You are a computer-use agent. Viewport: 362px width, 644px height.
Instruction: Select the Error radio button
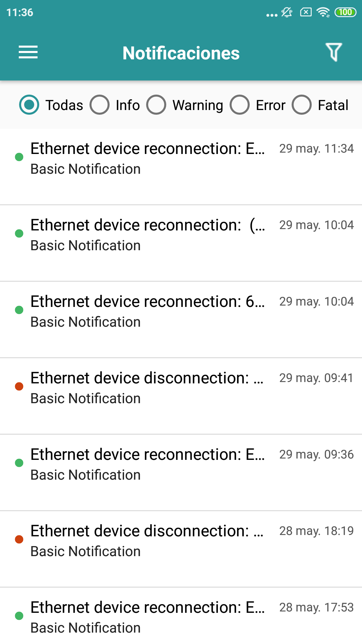click(x=240, y=105)
